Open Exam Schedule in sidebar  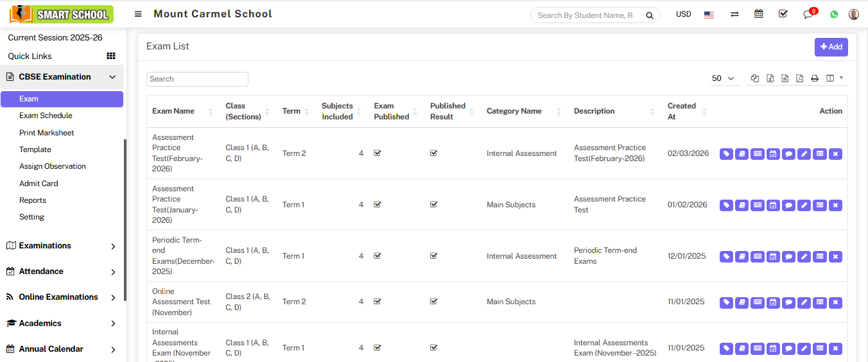pos(46,116)
